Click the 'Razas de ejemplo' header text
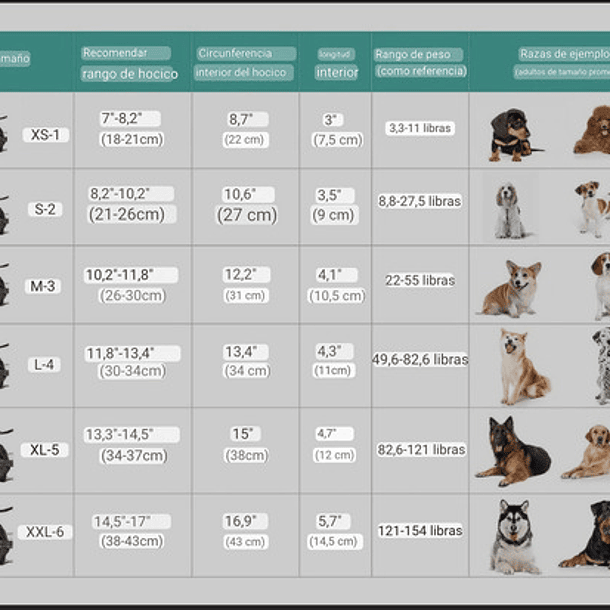The width and height of the screenshot is (610, 610). coord(565,54)
